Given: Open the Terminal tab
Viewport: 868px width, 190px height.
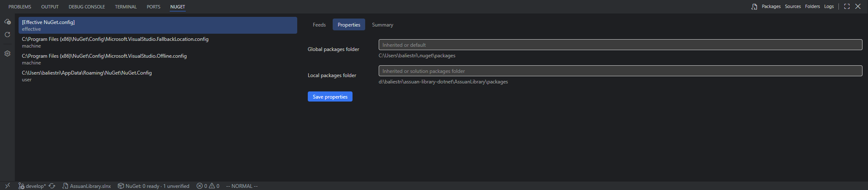Looking at the screenshot, I should click(126, 7).
